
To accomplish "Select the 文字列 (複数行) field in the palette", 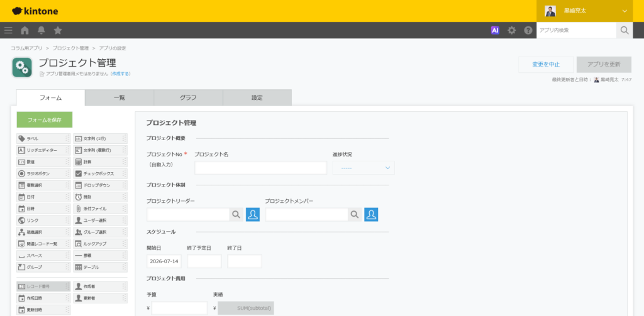I will tap(100, 150).
